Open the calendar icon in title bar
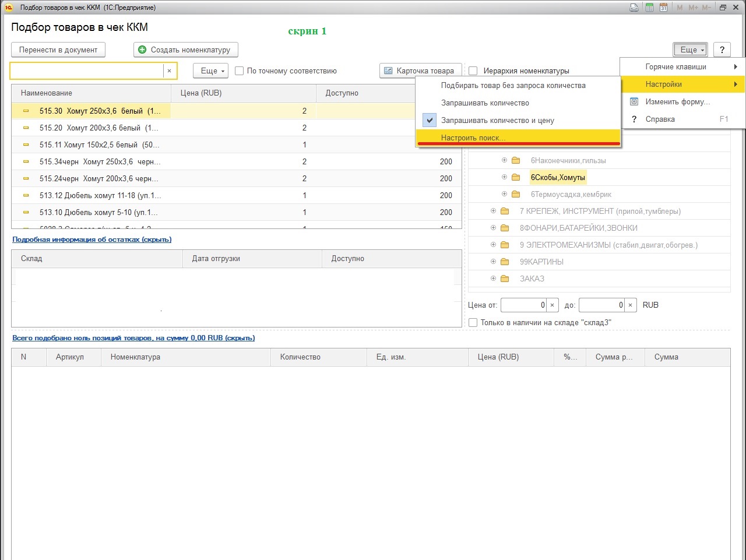The width and height of the screenshot is (746, 560). pos(663,8)
